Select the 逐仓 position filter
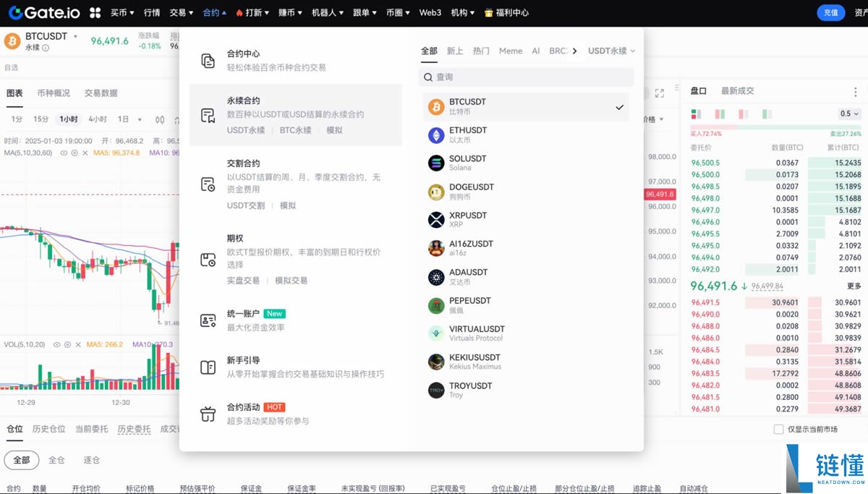 point(92,460)
